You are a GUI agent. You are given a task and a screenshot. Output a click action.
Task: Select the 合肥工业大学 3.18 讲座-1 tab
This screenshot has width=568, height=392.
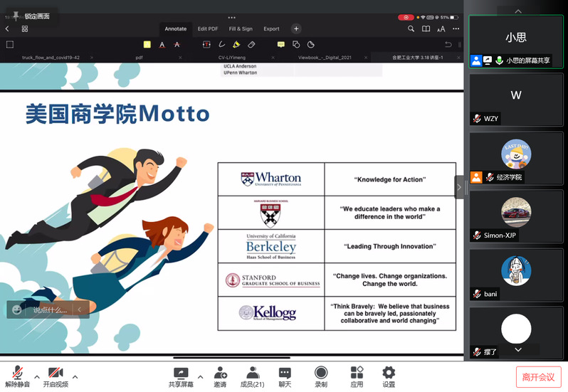pyautogui.click(x=417, y=58)
